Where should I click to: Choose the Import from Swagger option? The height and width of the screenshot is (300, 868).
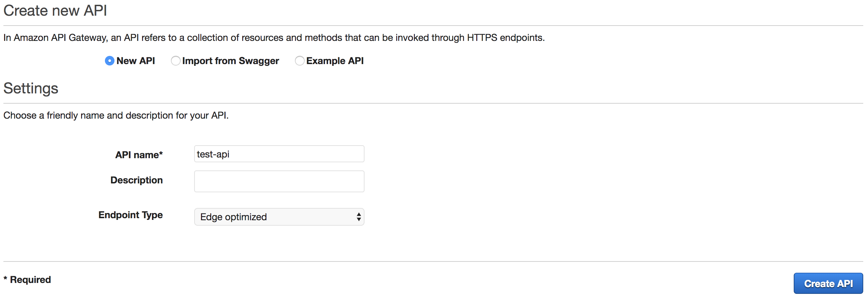pos(175,61)
